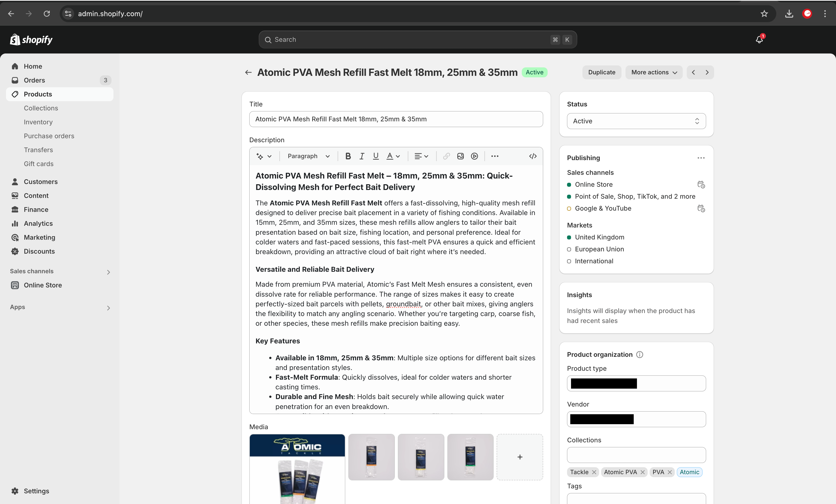The height and width of the screenshot is (504, 836).
Task: Remove the PVA collection tag
Action: pyautogui.click(x=670, y=472)
